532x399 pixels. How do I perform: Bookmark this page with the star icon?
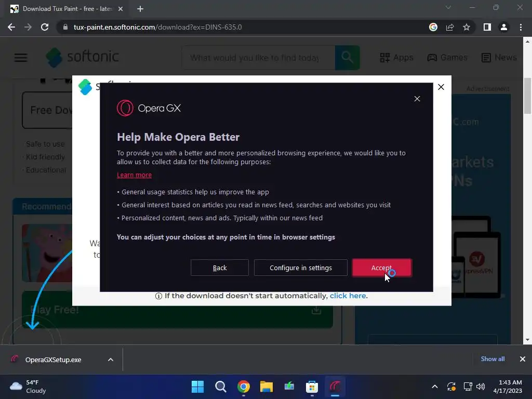coord(467,27)
